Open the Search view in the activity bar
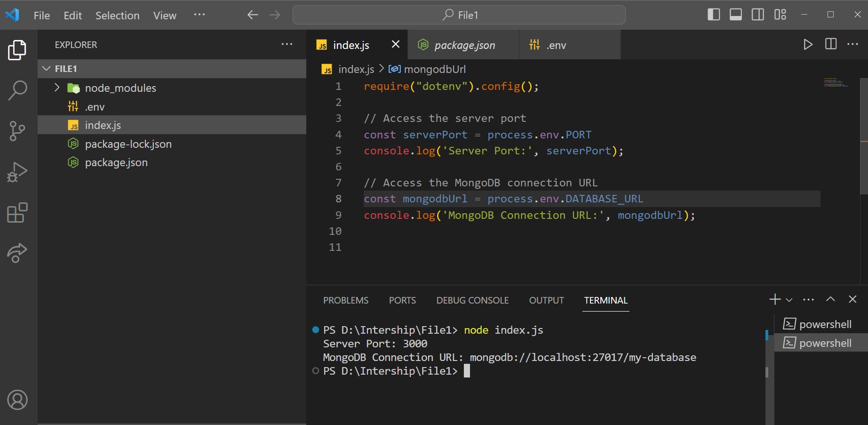This screenshot has width=868, height=425. click(x=17, y=90)
